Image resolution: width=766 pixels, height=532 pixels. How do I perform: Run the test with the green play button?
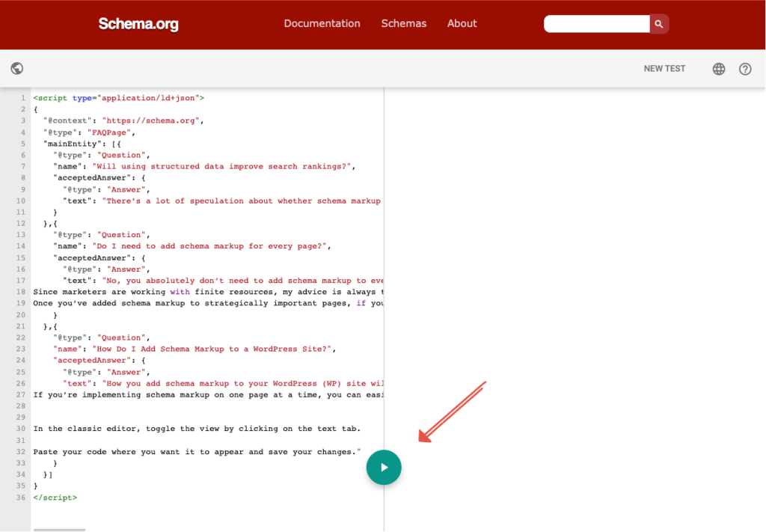pos(384,467)
